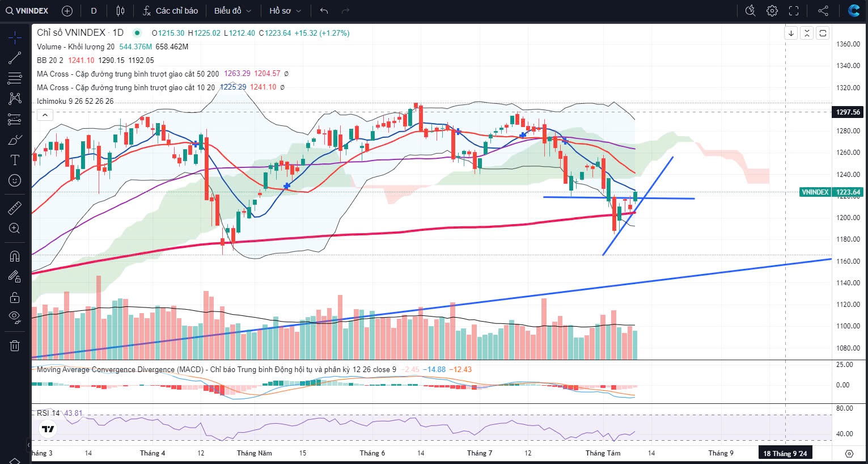Redo the last chart action
The width and height of the screenshot is (868, 464).
pos(346,11)
